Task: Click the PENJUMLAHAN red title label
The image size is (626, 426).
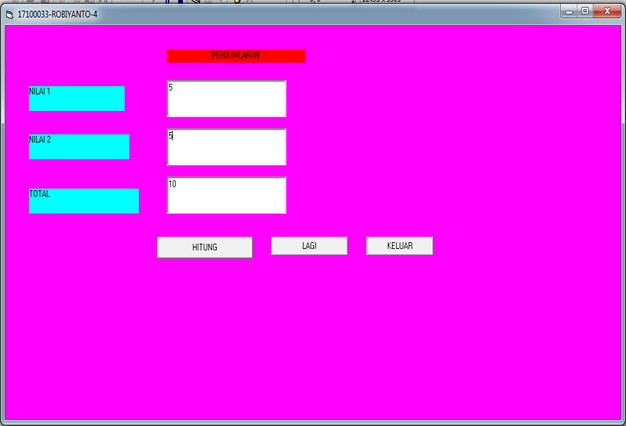Action: [x=236, y=56]
